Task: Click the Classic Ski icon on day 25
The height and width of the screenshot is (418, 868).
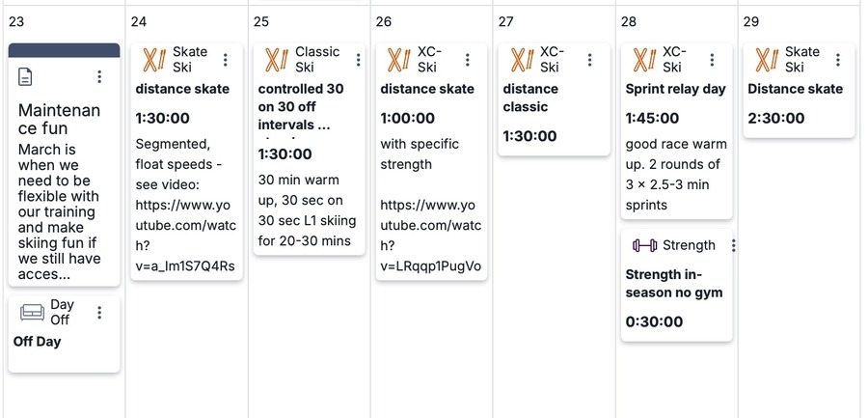Action: 277,60
